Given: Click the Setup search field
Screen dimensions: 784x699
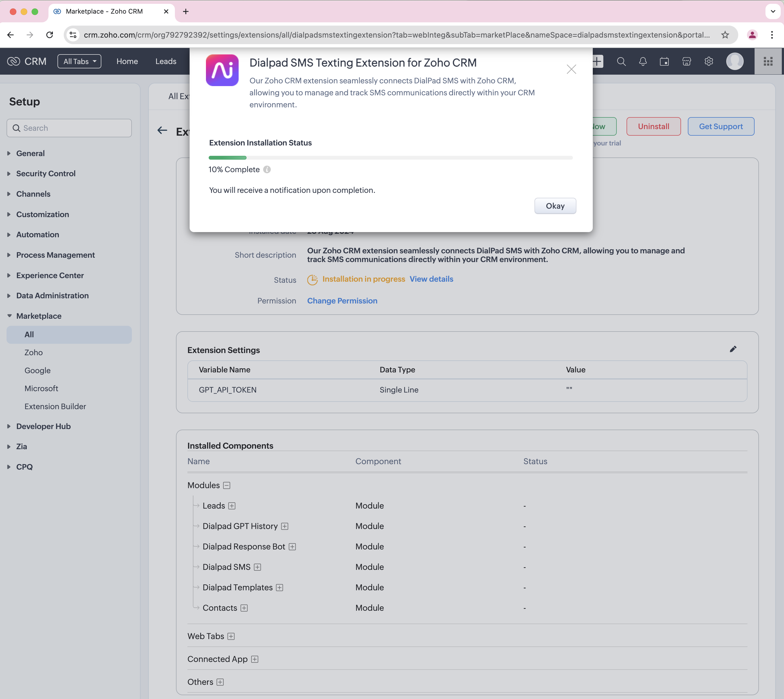Looking at the screenshot, I should (x=69, y=128).
